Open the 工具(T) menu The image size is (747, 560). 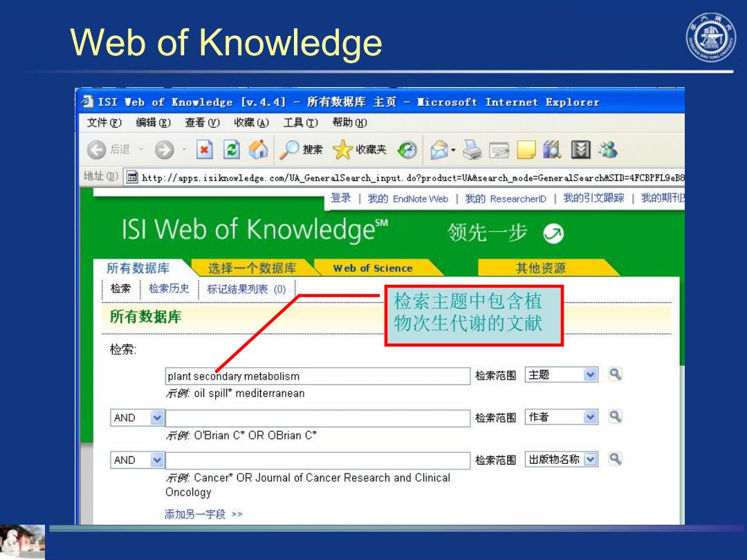click(x=300, y=123)
